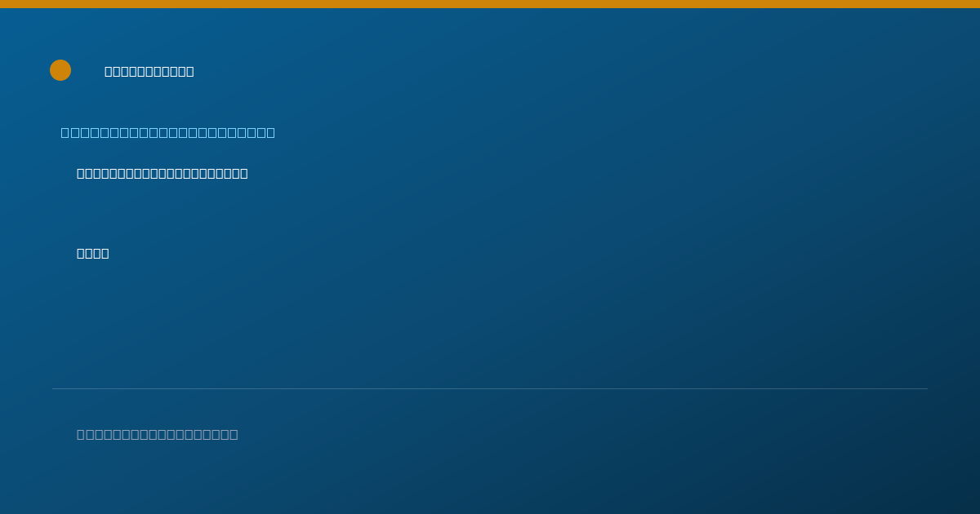Click the white title text beside orange circle
The width and height of the screenshot is (980, 514).
pyautogui.click(x=149, y=71)
